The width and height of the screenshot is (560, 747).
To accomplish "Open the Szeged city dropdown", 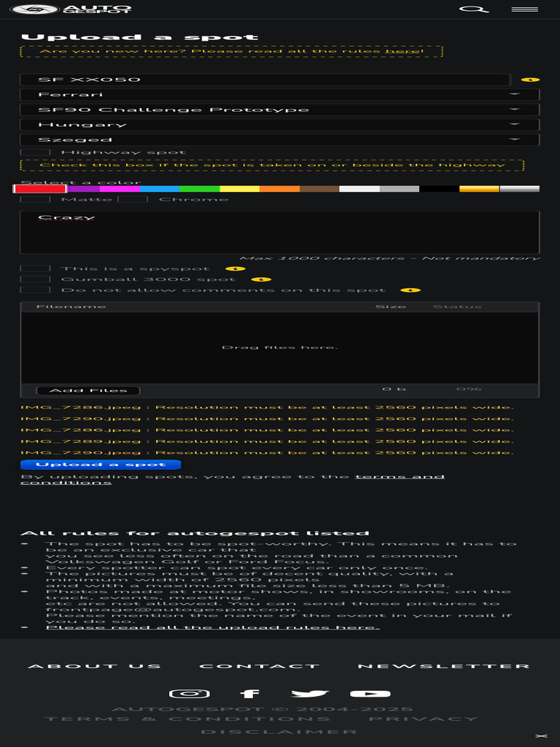I will tap(279, 139).
